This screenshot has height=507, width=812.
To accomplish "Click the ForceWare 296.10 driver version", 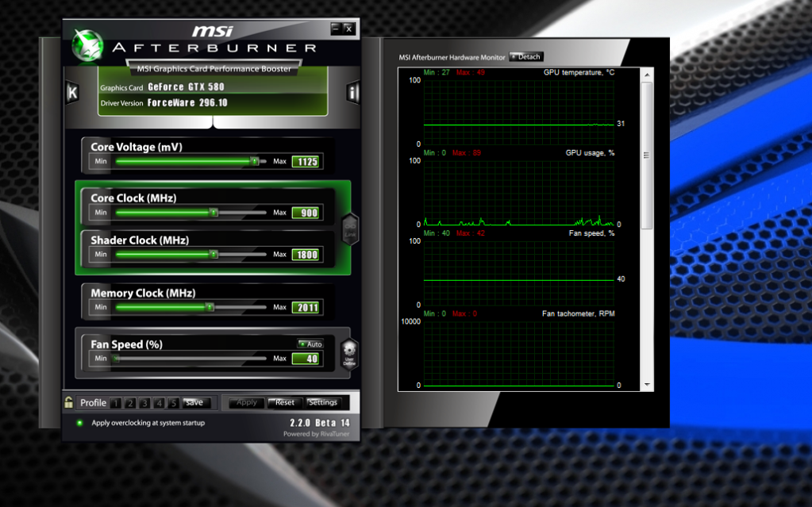I will (187, 102).
